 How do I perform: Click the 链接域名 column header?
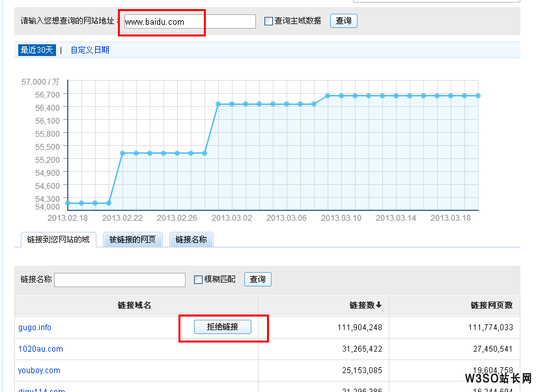coord(134,305)
